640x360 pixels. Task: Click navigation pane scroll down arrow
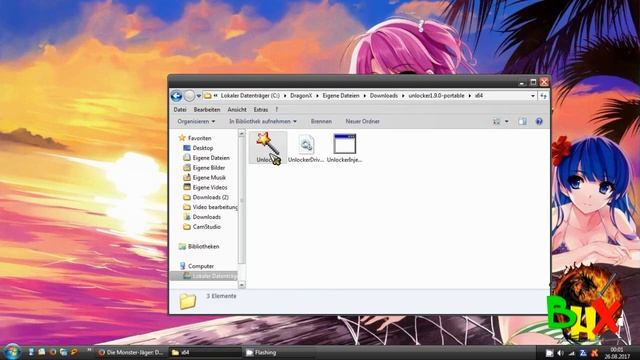[x=242, y=284]
